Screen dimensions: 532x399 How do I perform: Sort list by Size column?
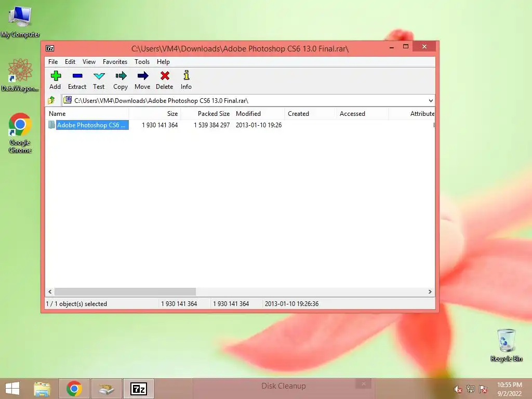coord(155,114)
